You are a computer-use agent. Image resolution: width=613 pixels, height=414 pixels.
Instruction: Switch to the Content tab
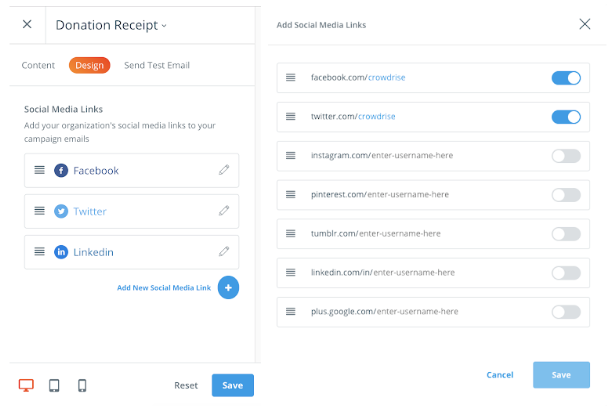[x=38, y=65]
